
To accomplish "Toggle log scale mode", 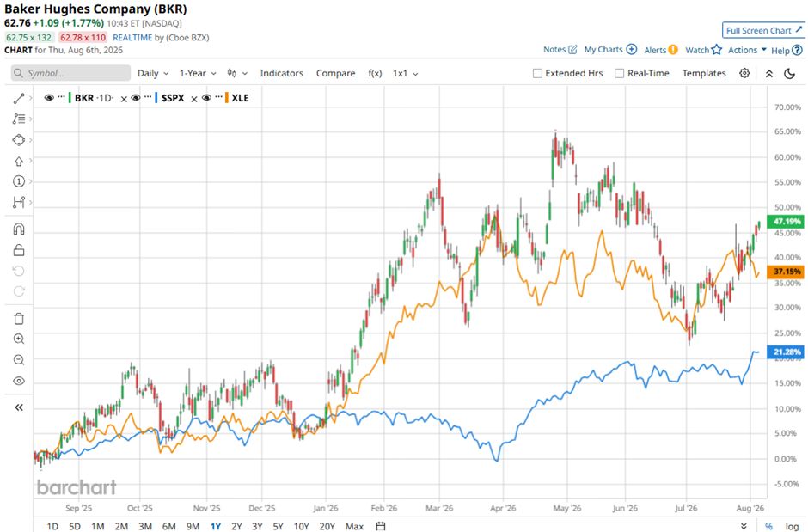I will tap(792, 526).
